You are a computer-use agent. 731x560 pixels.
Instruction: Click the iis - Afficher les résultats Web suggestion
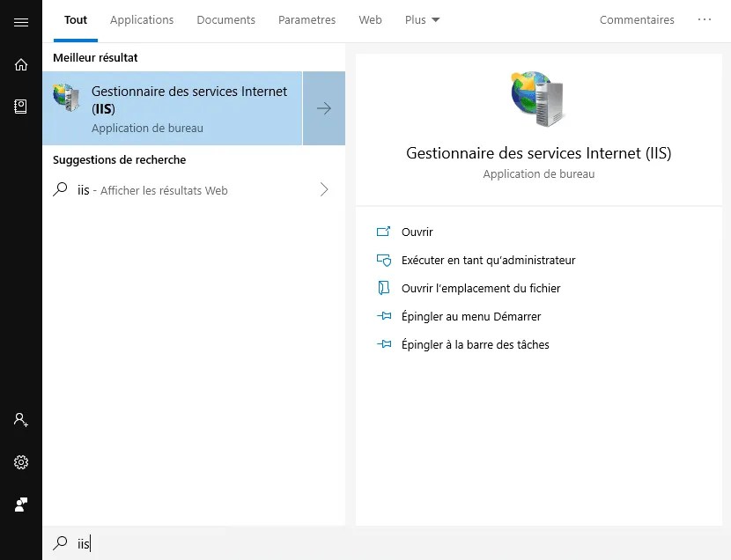click(194, 189)
